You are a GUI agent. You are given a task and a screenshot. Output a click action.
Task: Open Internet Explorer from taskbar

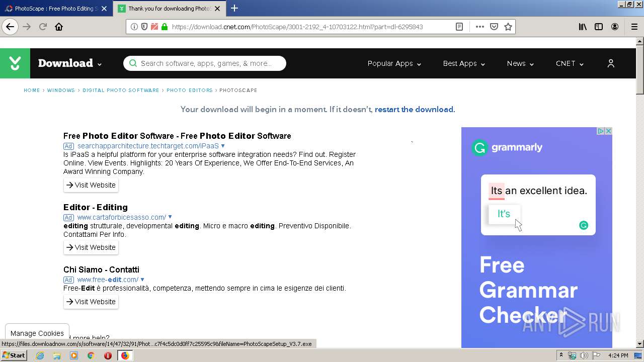tap(40, 355)
